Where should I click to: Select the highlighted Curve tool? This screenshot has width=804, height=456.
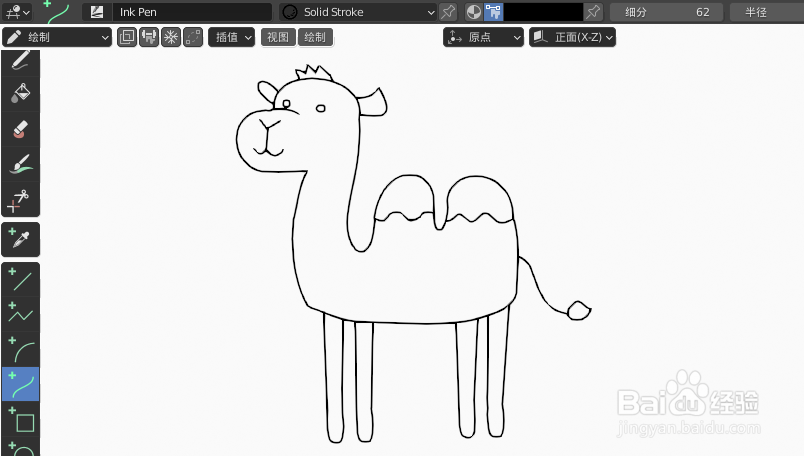[21, 384]
